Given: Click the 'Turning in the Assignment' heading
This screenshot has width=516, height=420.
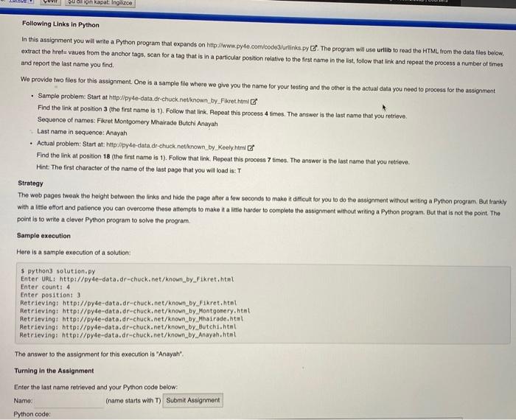Looking at the screenshot, I should coord(54,371).
